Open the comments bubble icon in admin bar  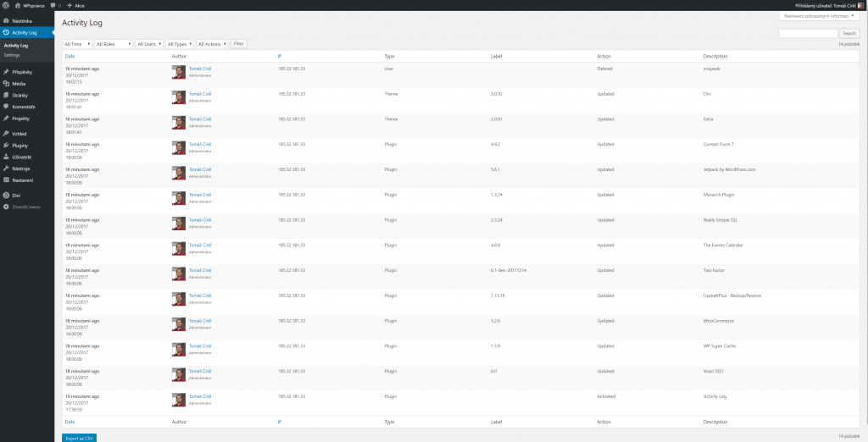pyautogui.click(x=53, y=5)
